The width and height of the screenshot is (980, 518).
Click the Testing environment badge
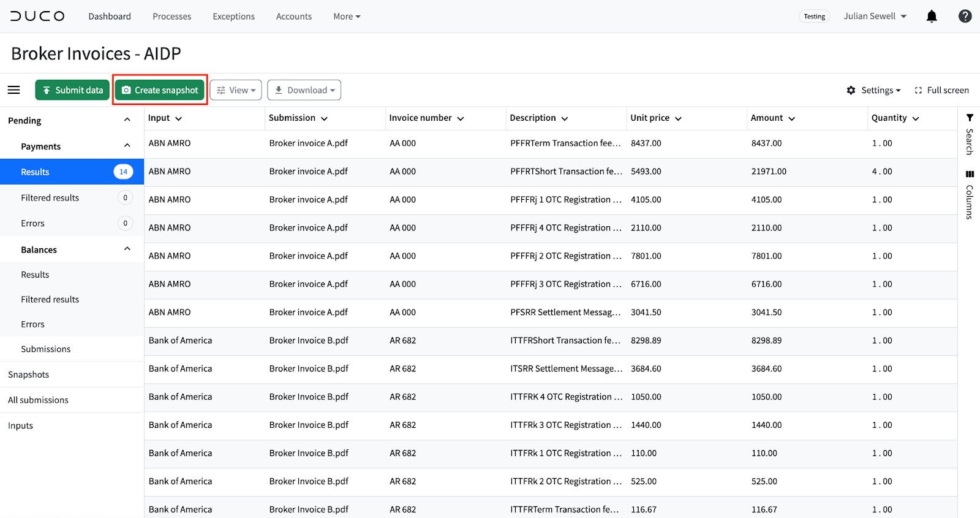point(815,17)
